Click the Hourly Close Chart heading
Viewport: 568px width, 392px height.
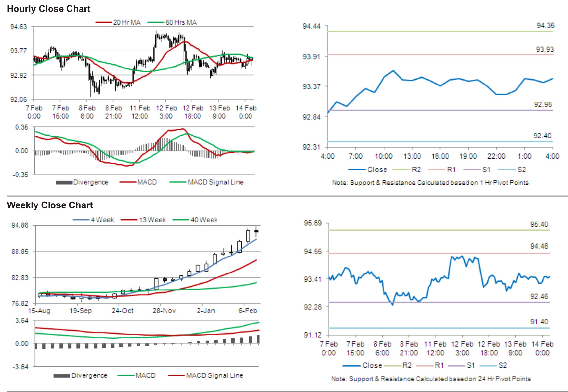49,9
